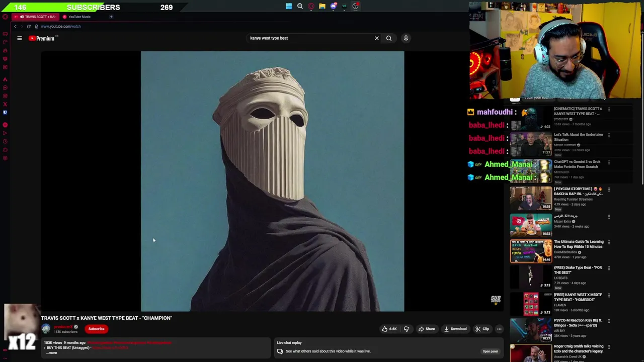The image size is (644, 362).
Task: Dislike the video
Action: tap(407, 329)
